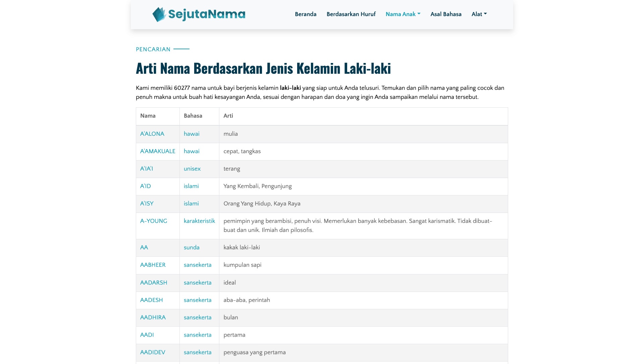Go to Beranda in the navigation
The height and width of the screenshot is (364, 644).
[305, 14]
